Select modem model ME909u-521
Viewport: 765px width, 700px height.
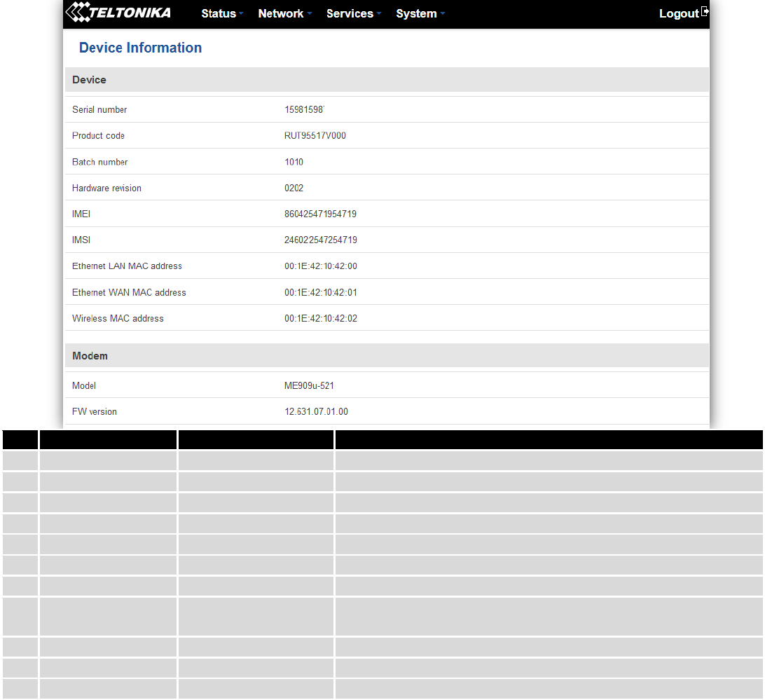coord(310,385)
